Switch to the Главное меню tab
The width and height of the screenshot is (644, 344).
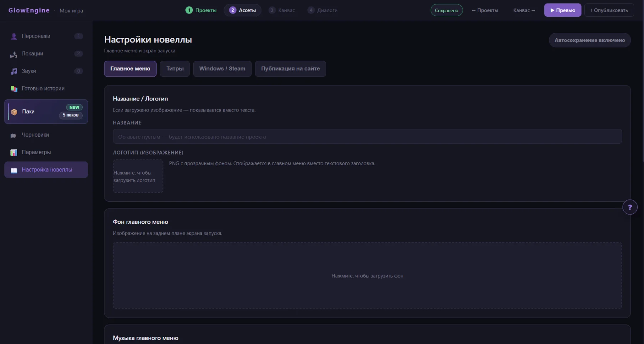130,69
